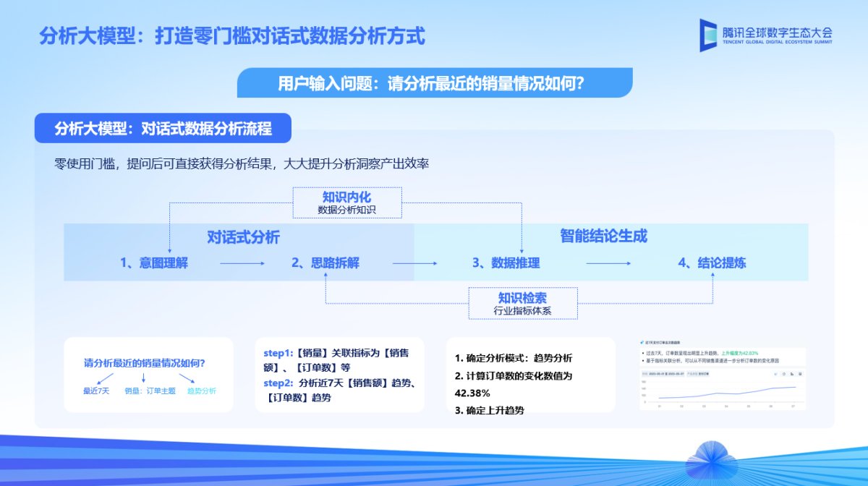Select the slide title 分析大模型：打造零门槛对话式数据分析方式

[x=232, y=35]
